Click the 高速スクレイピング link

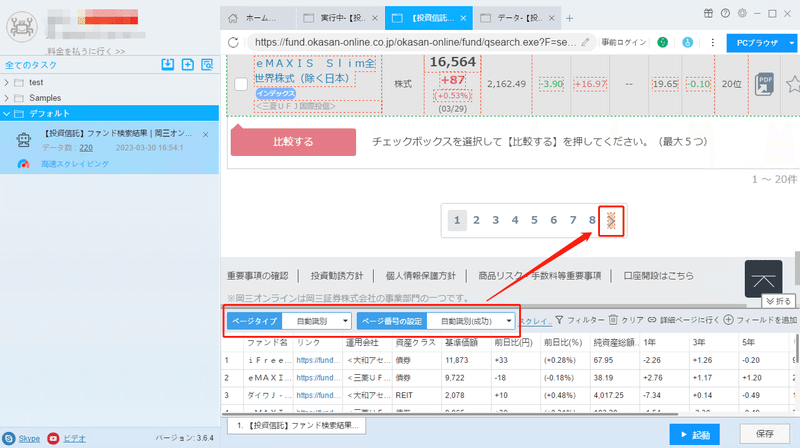(75, 164)
